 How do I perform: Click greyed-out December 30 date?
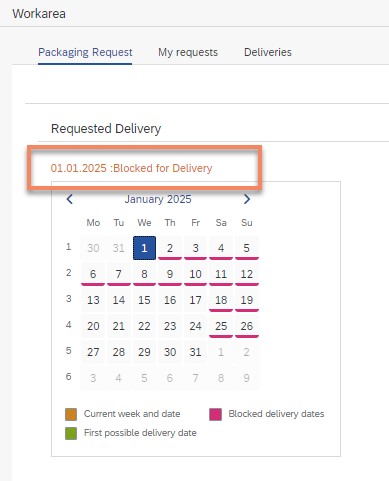point(93,248)
